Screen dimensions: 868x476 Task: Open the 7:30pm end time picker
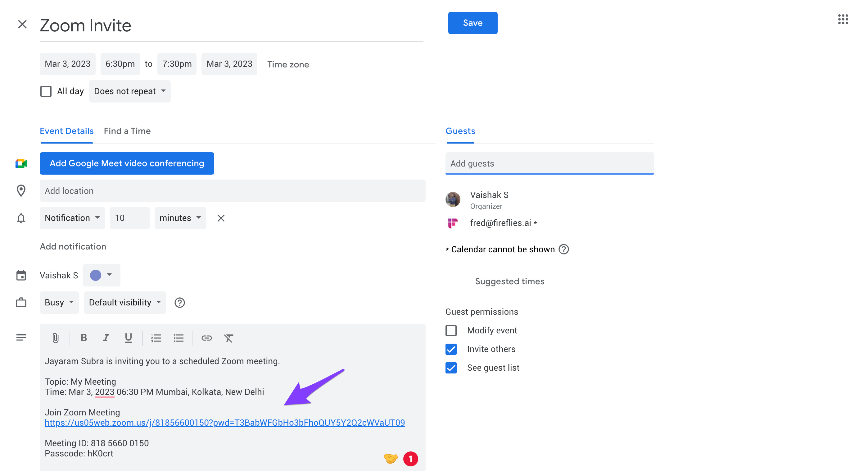click(177, 64)
